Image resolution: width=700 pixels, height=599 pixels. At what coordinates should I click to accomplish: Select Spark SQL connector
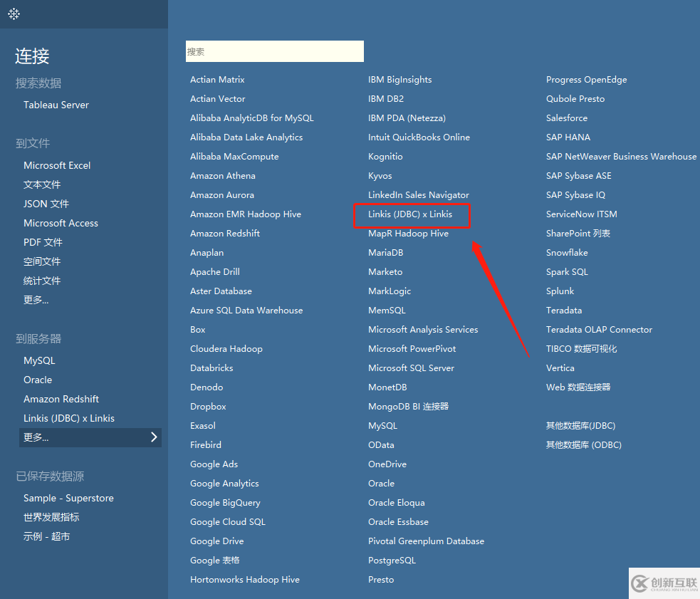[567, 272]
